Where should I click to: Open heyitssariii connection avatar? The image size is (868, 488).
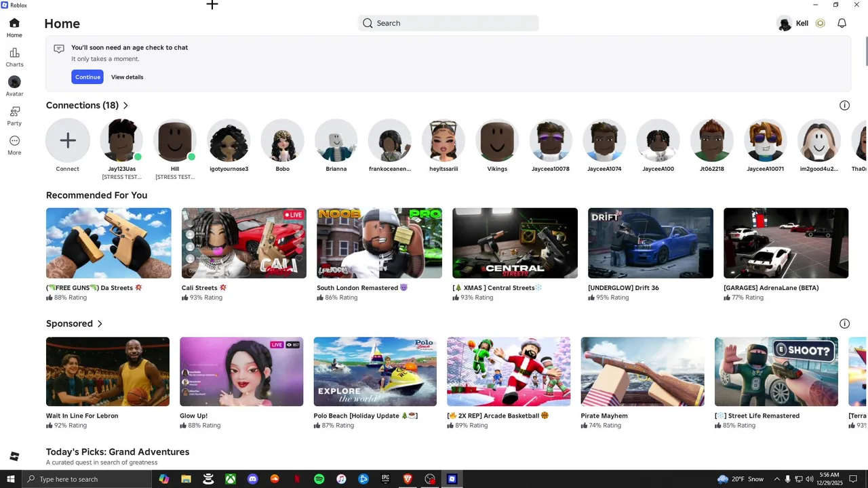pyautogui.click(x=443, y=140)
